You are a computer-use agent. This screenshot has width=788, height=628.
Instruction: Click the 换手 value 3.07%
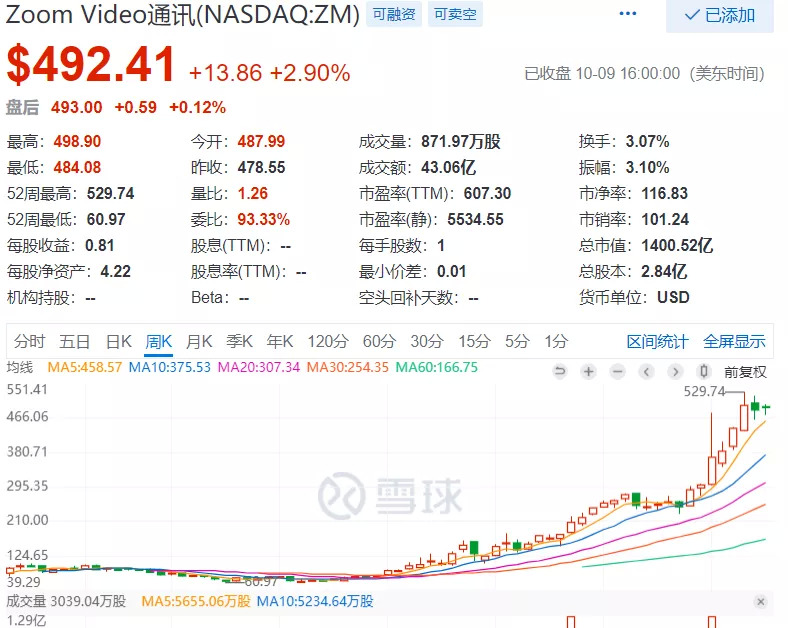tap(647, 142)
